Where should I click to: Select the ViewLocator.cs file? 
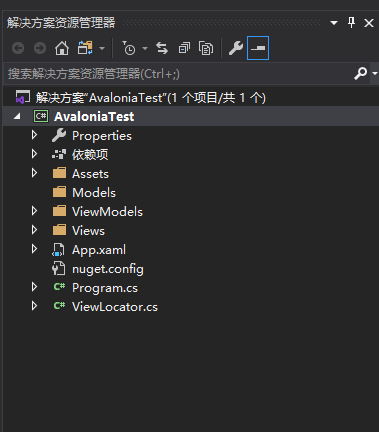point(115,307)
